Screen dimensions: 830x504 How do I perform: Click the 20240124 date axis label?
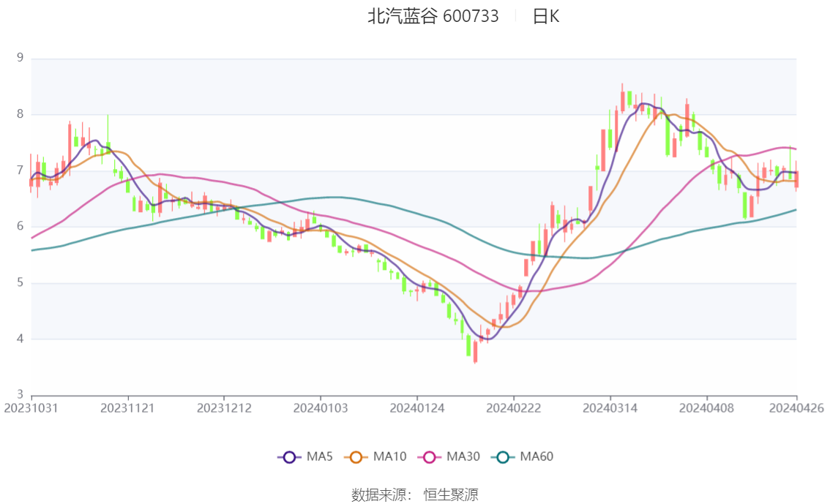417,408
